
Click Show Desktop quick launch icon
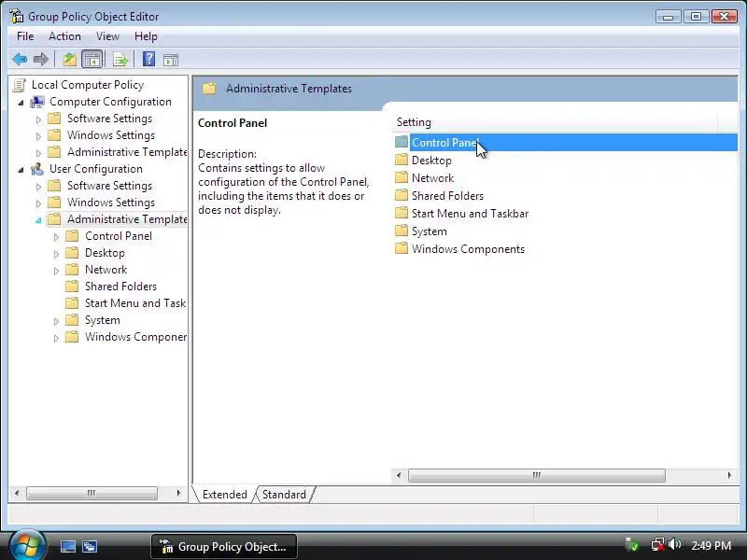pos(67,546)
